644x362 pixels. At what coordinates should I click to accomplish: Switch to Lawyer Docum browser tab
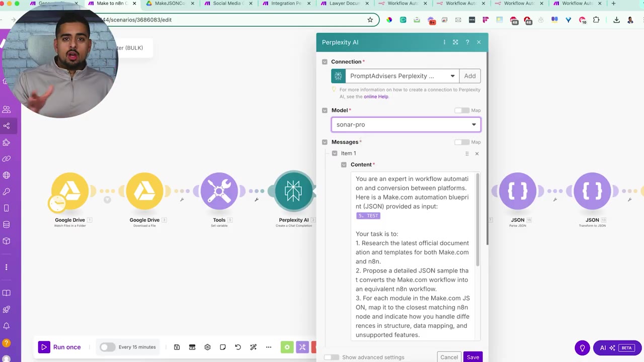[345, 4]
